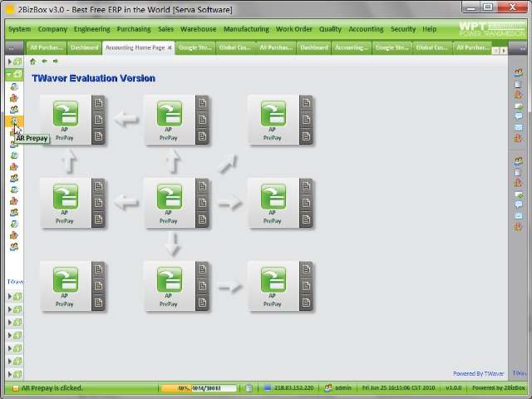532x399 pixels.
Task: Open the Accounting menu
Action: (366, 29)
